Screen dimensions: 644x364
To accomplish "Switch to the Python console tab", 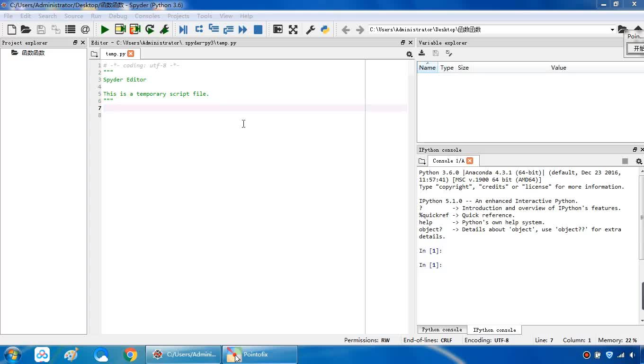I will (442, 329).
